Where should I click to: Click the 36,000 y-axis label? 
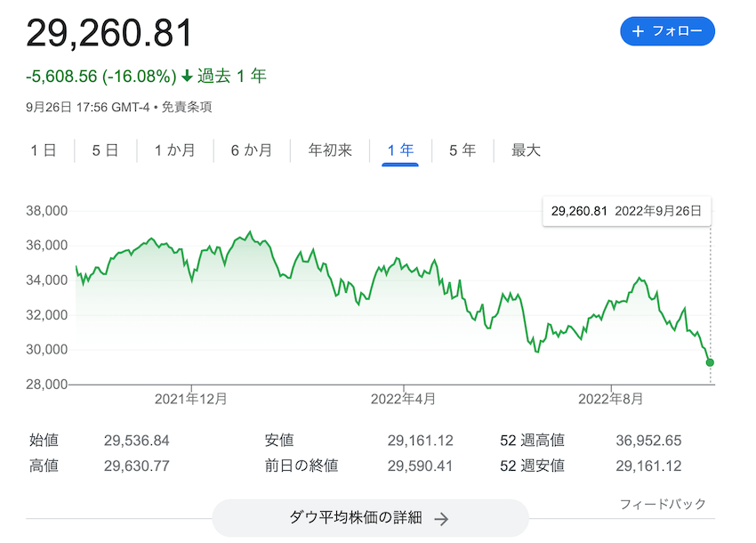point(47,246)
